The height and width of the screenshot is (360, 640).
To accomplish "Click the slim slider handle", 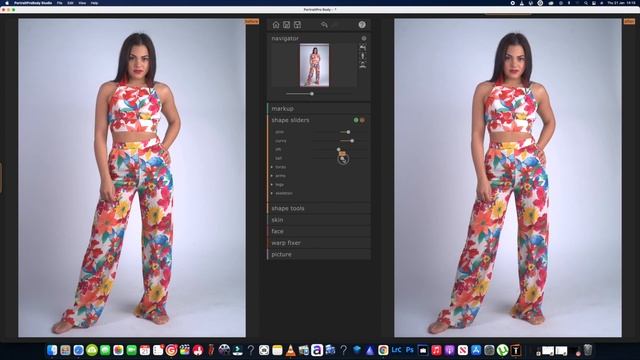I will pos(348,132).
